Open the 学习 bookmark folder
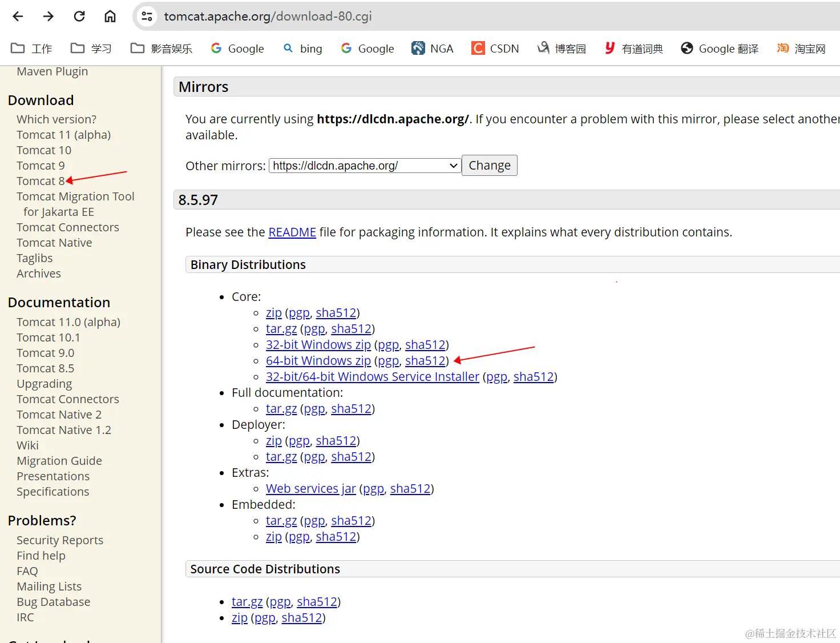The width and height of the screenshot is (840, 643). pos(91,49)
